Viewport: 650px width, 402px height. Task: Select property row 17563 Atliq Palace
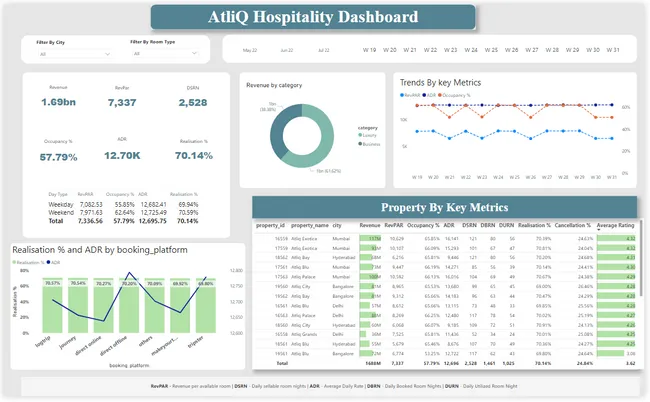(x=445, y=277)
